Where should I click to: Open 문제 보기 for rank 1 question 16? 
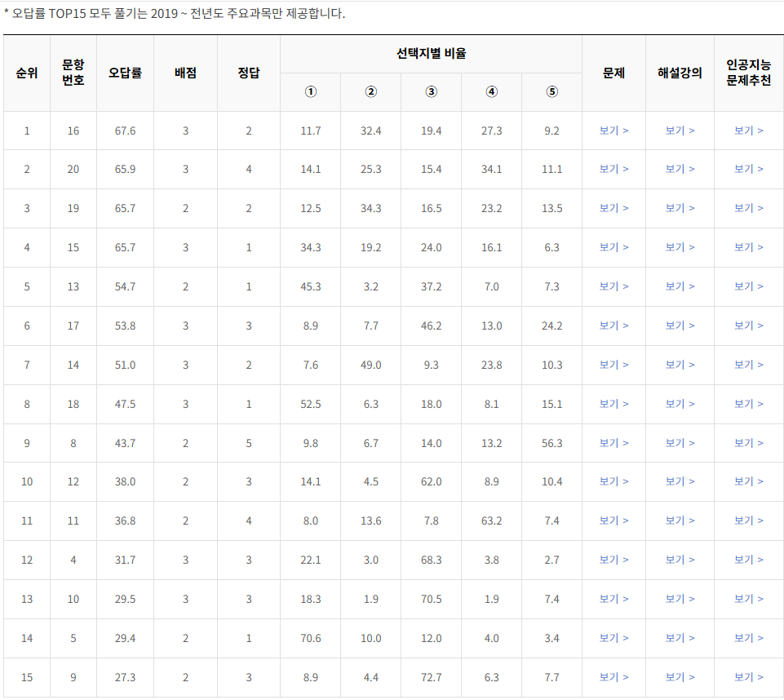(x=613, y=131)
